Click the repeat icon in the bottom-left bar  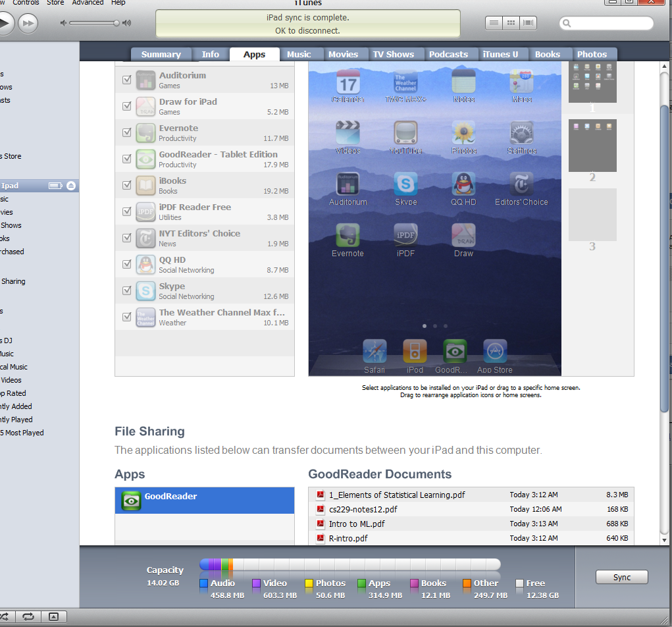[x=28, y=616]
